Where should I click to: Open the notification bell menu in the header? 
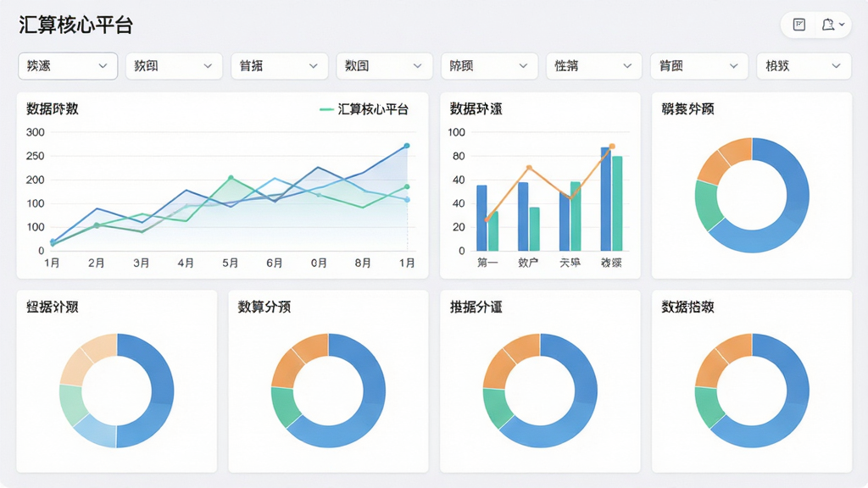click(x=833, y=25)
